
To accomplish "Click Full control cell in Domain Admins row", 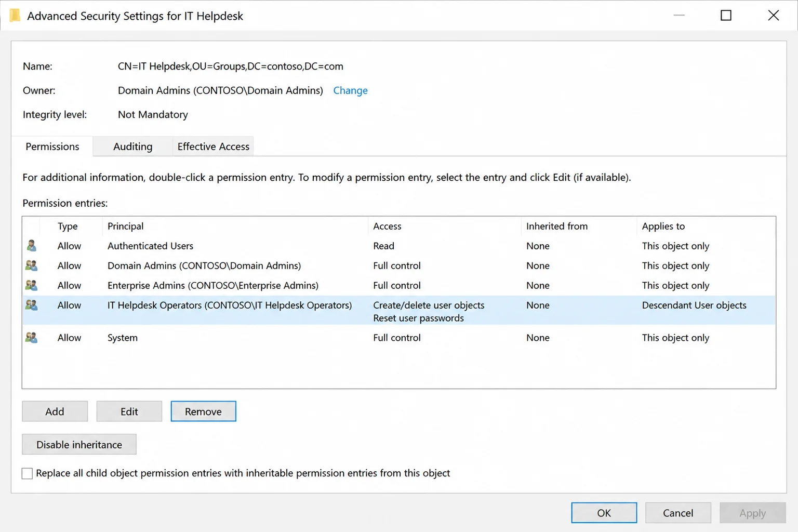I will pyautogui.click(x=397, y=265).
